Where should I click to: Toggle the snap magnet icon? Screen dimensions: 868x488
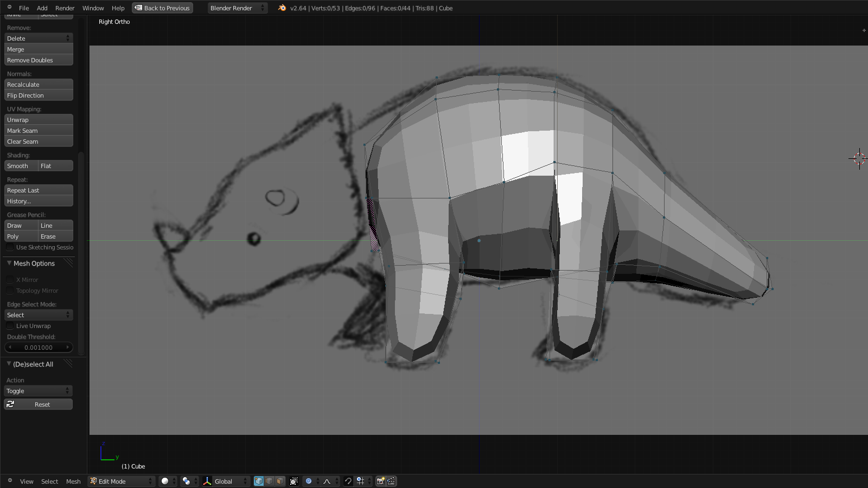pos(348,481)
